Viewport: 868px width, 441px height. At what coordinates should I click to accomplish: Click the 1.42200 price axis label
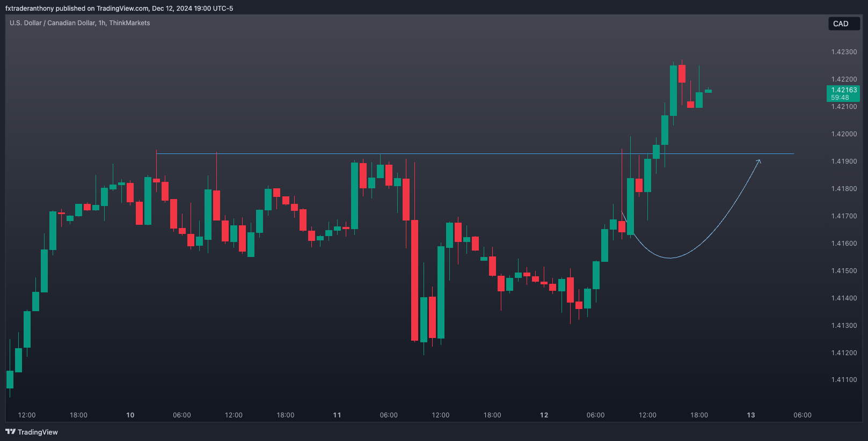(844, 79)
